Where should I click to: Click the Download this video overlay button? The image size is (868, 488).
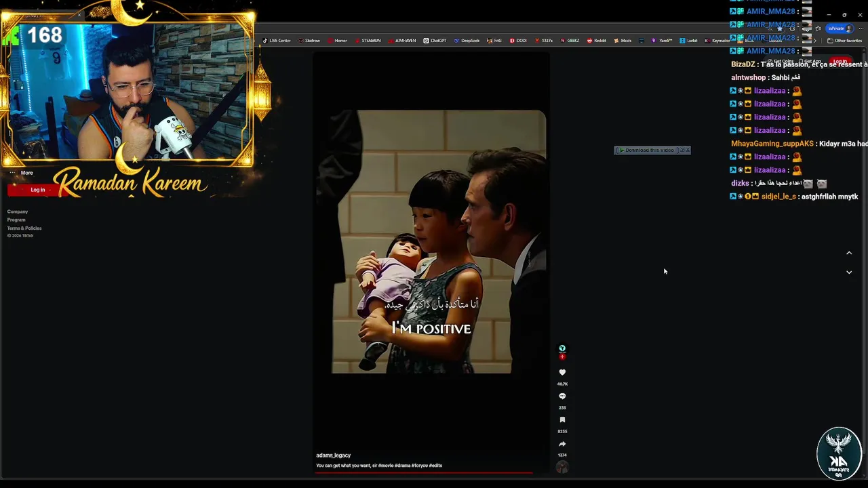(x=652, y=150)
